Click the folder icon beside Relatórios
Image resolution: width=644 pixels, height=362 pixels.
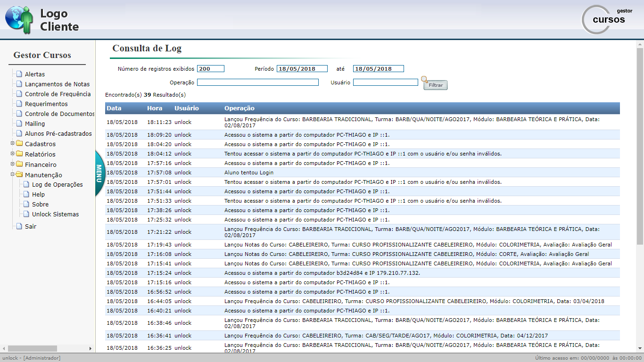point(19,154)
